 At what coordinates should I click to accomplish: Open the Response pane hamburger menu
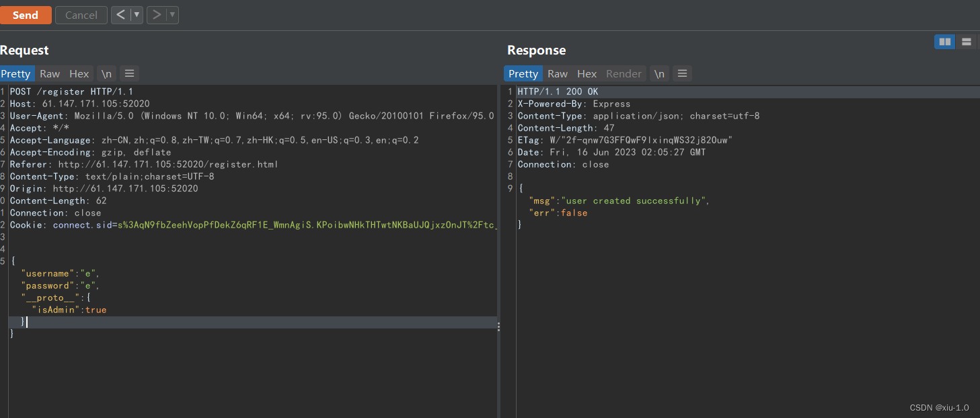[x=682, y=73]
